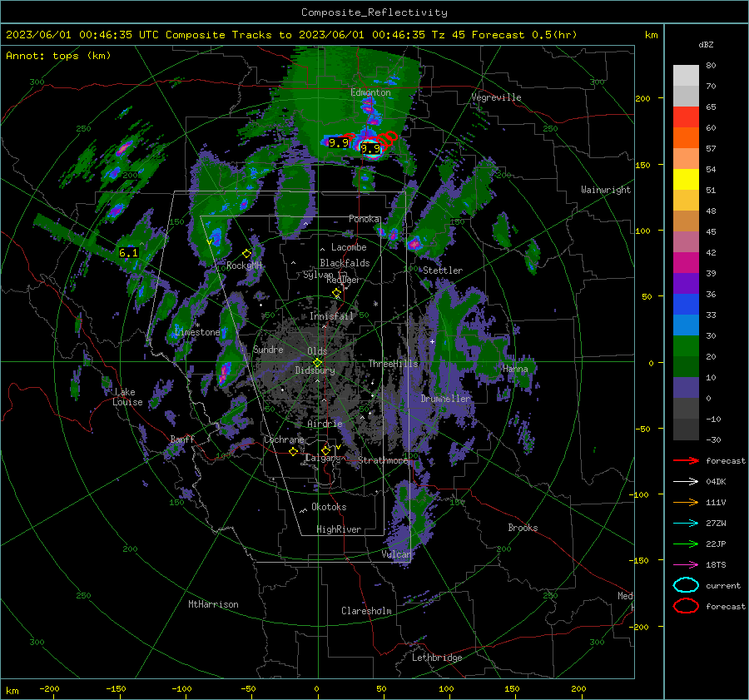
Task: Click the Wainwright city label
Action: 606,190
